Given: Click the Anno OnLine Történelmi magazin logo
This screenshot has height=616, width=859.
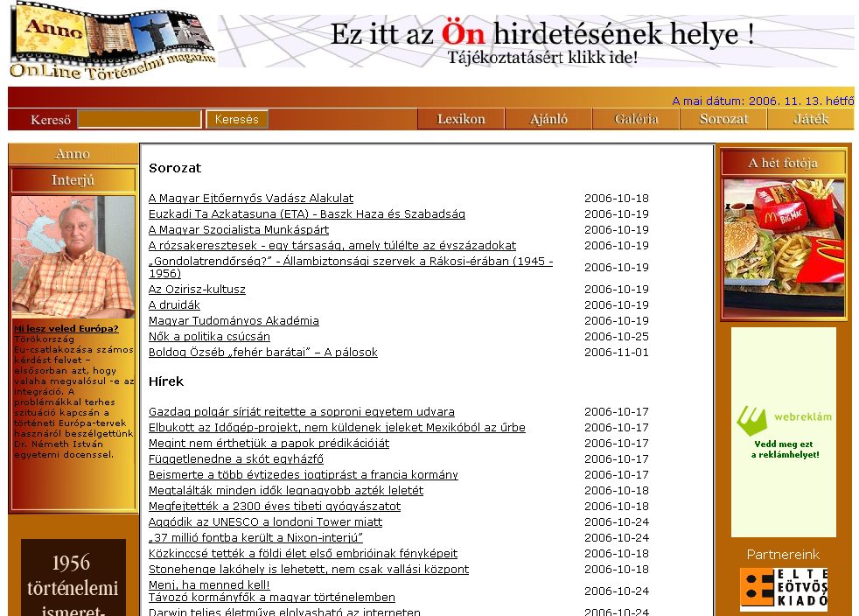Looking at the screenshot, I should tap(112, 41).
